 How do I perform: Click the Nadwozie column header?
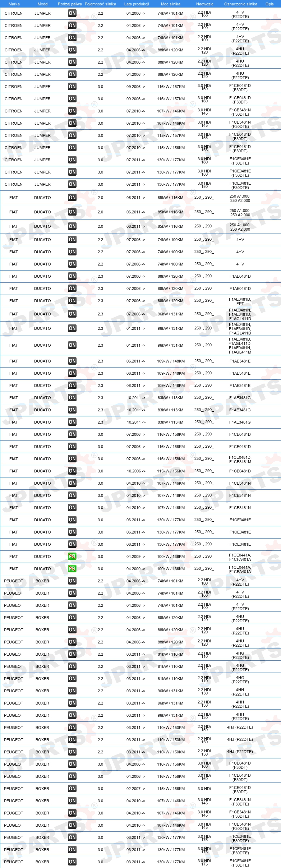pos(205,4)
